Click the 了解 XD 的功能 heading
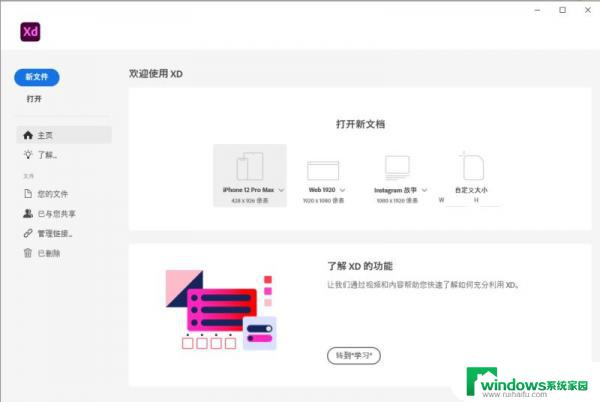Screen dimensions: 600x402 [x=360, y=266]
